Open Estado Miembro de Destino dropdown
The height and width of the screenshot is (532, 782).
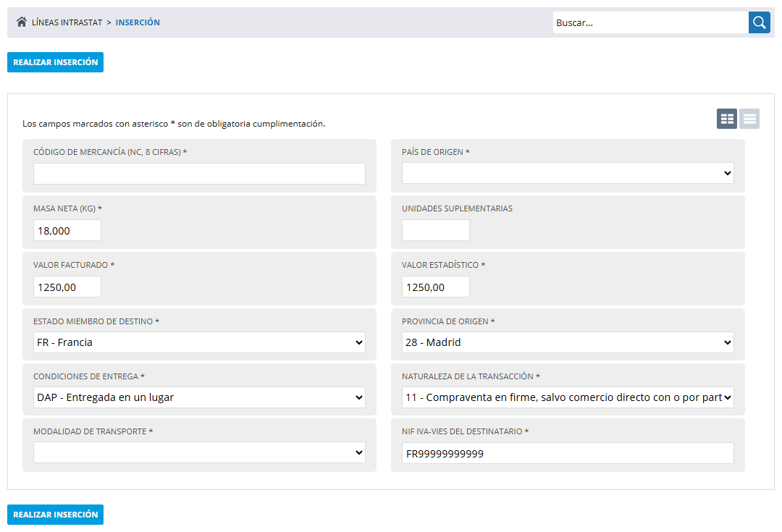[199, 342]
